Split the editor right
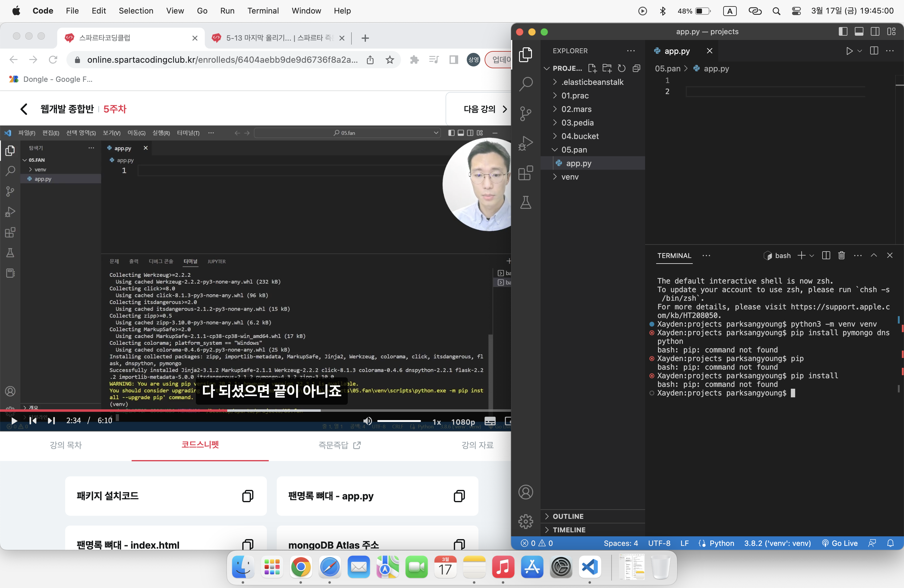This screenshot has height=588, width=904. (x=874, y=51)
